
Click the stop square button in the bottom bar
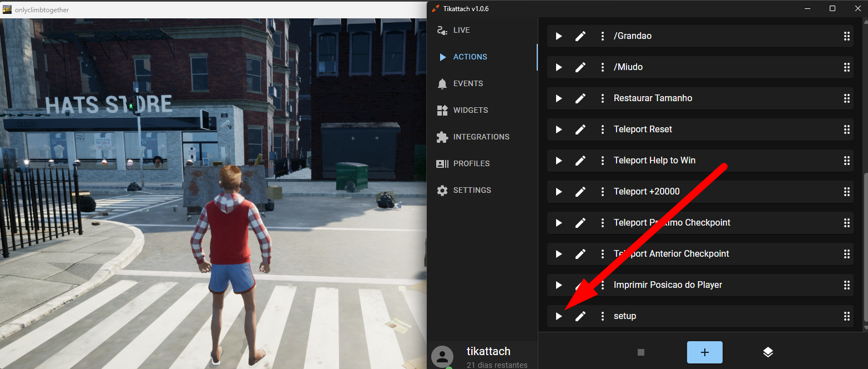(x=641, y=352)
